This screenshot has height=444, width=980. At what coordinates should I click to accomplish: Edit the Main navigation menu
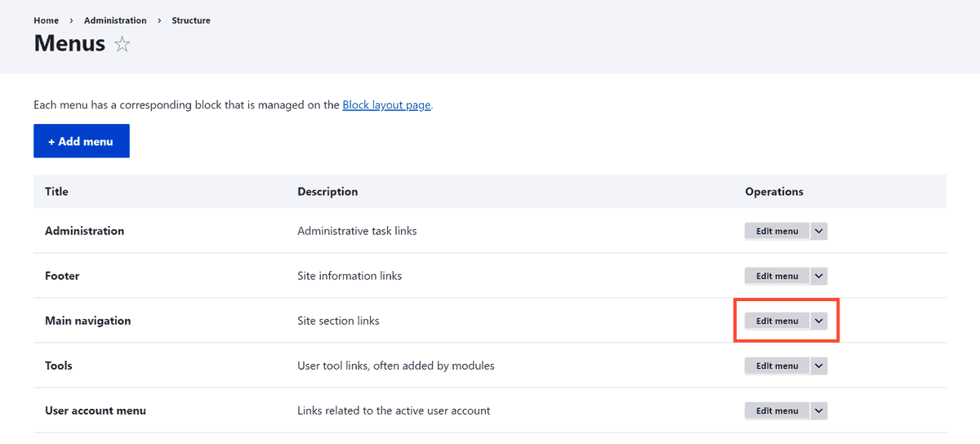click(x=777, y=321)
